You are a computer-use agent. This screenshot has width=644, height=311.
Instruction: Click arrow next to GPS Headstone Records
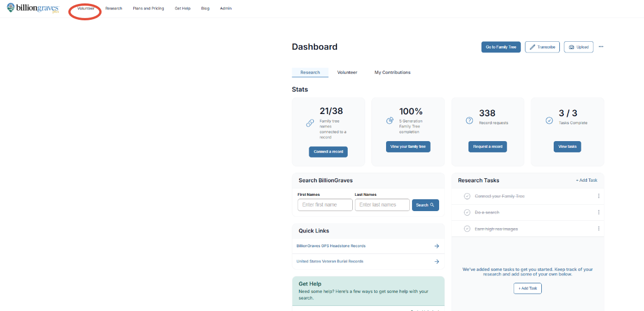437,246
